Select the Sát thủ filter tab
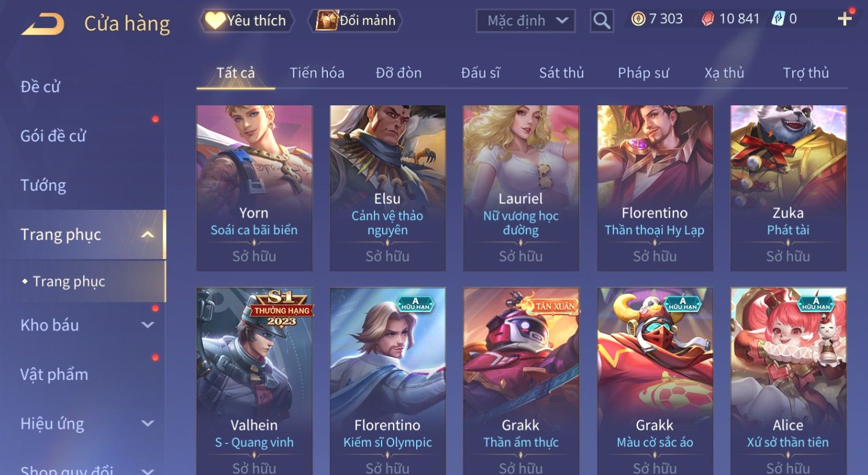Screen dimensions: 868x475 (561, 73)
